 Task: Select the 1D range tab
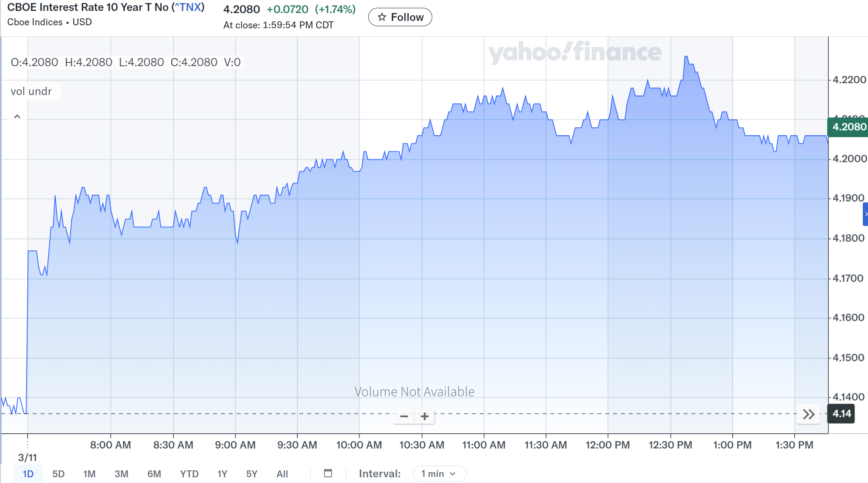pos(28,474)
